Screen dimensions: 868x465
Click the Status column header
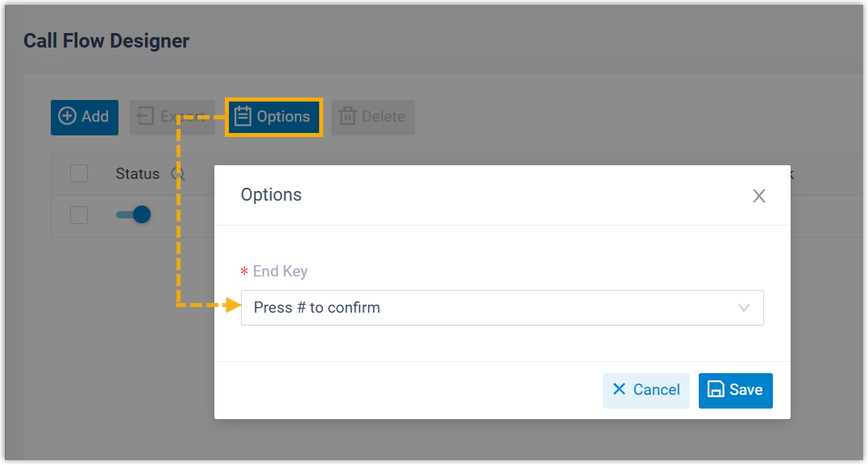point(138,174)
